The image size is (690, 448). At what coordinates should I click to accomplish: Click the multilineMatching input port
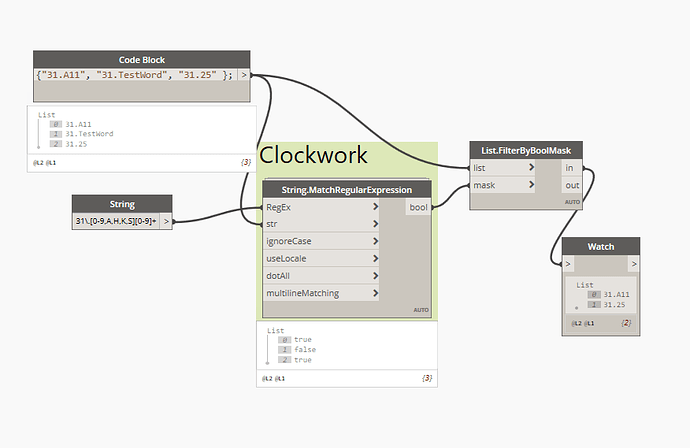click(x=321, y=293)
